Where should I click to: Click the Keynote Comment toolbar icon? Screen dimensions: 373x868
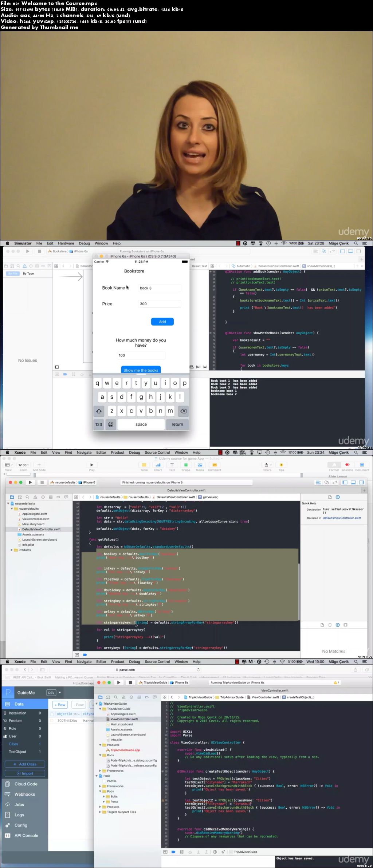[x=214, y=465]
